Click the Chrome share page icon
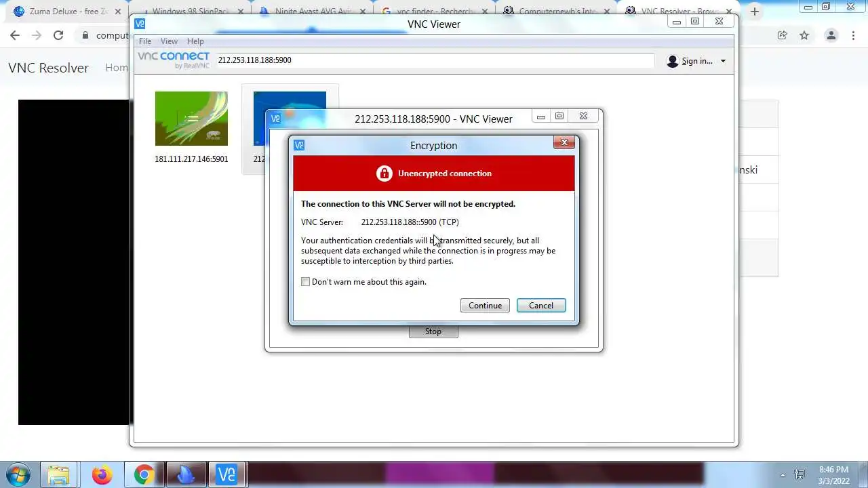Viewport: 868px width, 488px height. [782, 35]
